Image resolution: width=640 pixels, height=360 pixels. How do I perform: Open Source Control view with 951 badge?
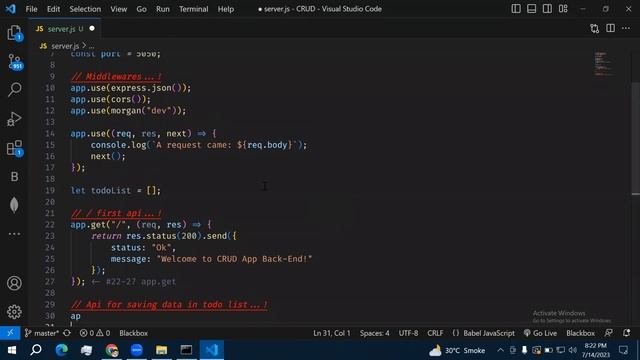(x=14, y=62)
